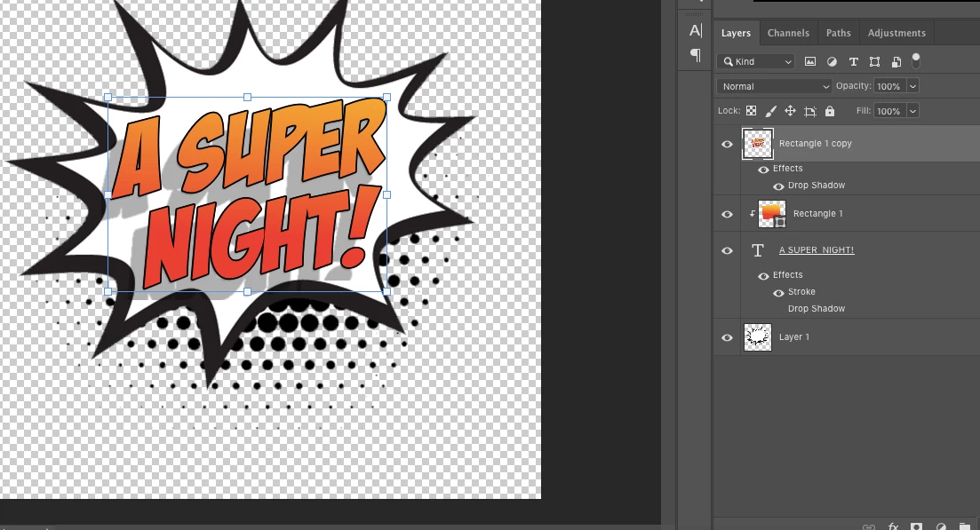The image size is (980, 530).
Task: Select the A SUPER NIGHT! layer name
Action: pyautogui.click(x=817, y=249)
